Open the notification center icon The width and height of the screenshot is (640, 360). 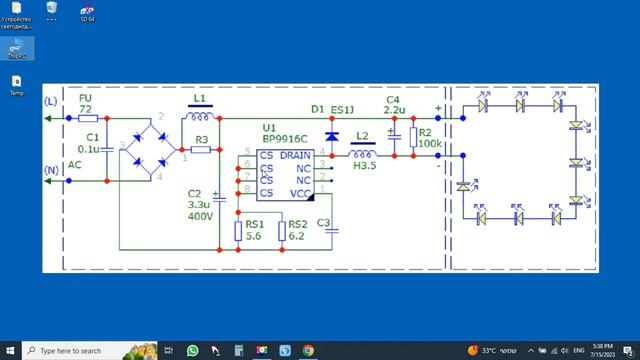pos(628,351)
